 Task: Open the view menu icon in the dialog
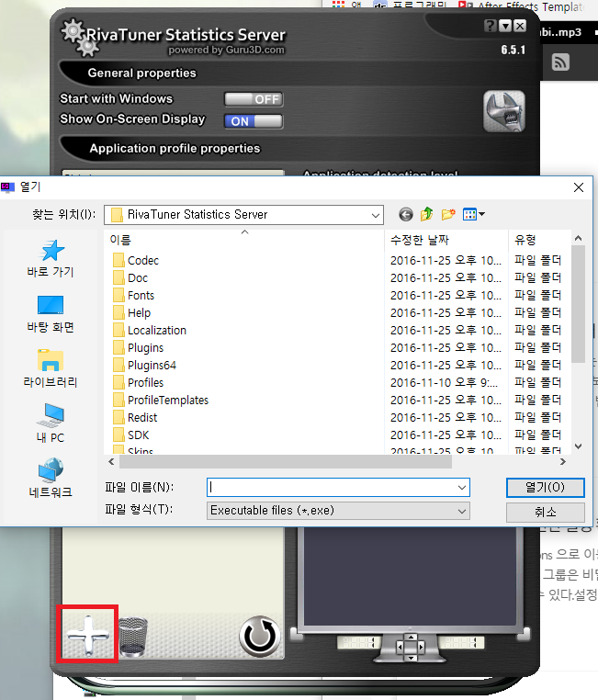tap(473, 214)
